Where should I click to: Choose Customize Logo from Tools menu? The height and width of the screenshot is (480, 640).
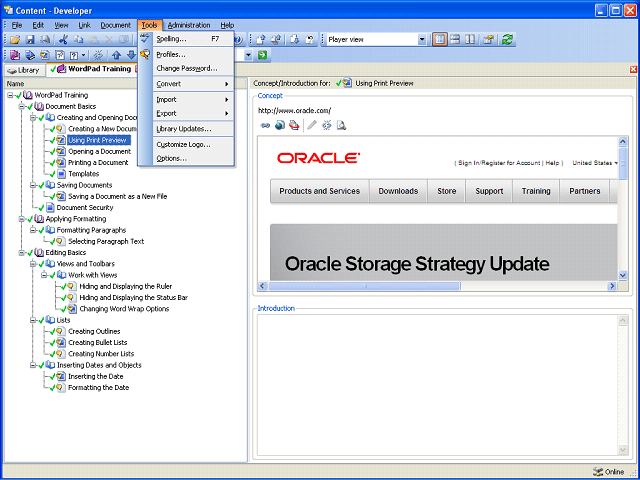[193, 144]
